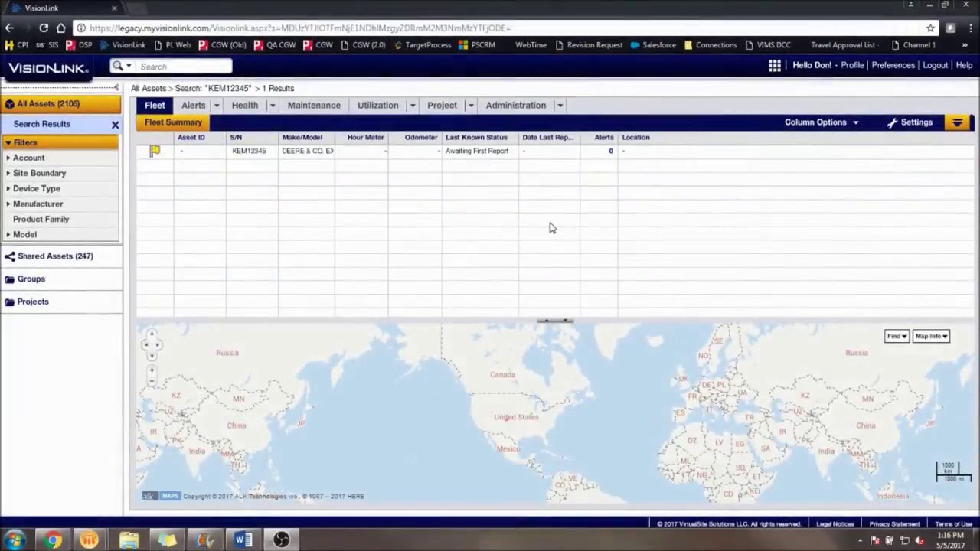This screenshot has width=980, height=551.
Task: Open the Legal Notices link
Action: click(835, 524)
